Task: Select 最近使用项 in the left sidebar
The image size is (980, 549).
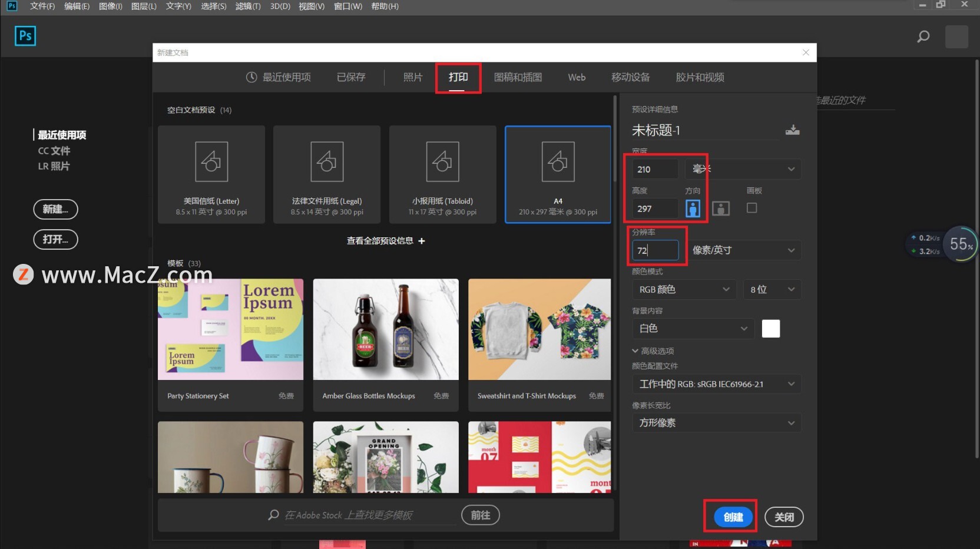Action: tap(62, 135)
